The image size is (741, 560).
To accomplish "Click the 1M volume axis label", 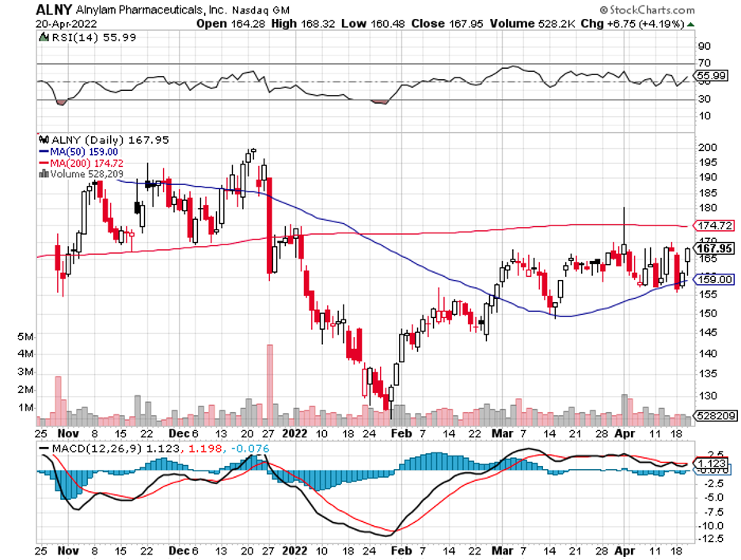I will [25, 407].
